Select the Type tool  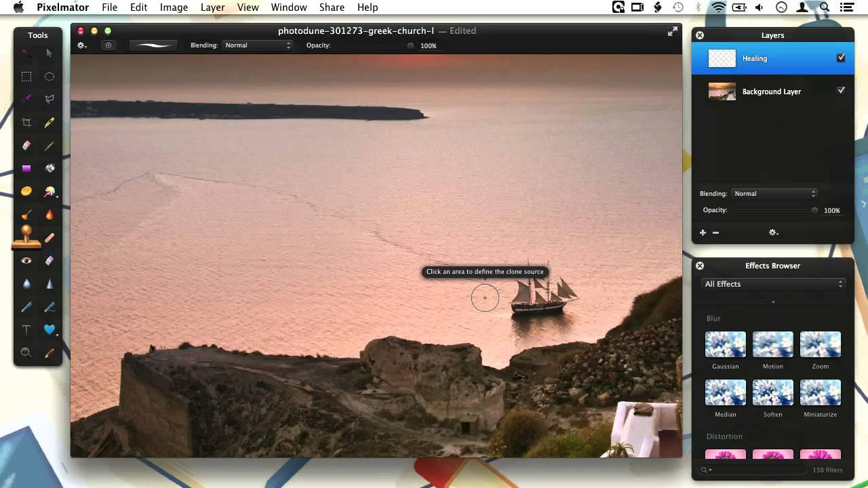(x=26, y=329)
